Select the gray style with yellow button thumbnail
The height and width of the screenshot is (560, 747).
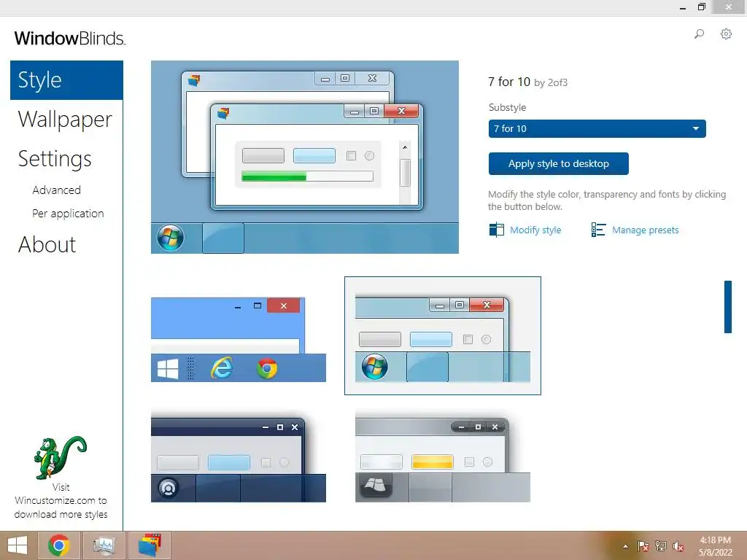pyautogui.click(x=443, y=459)
